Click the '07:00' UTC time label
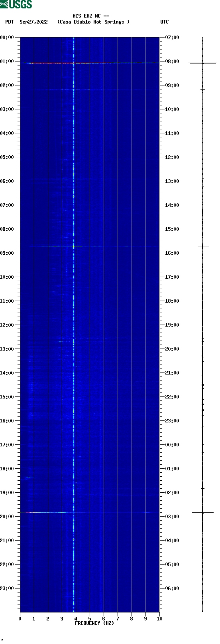Viewport: 220px width, 644px height. (172, 38)
